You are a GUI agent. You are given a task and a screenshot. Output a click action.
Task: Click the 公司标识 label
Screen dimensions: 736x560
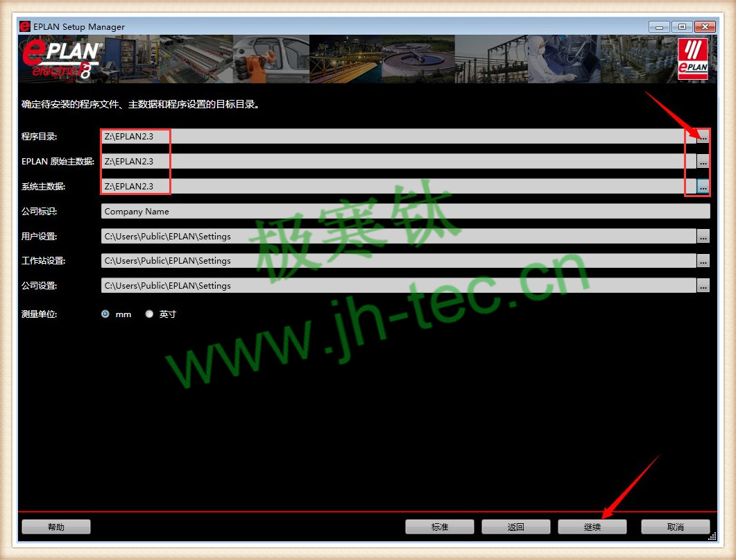(39, 211)
